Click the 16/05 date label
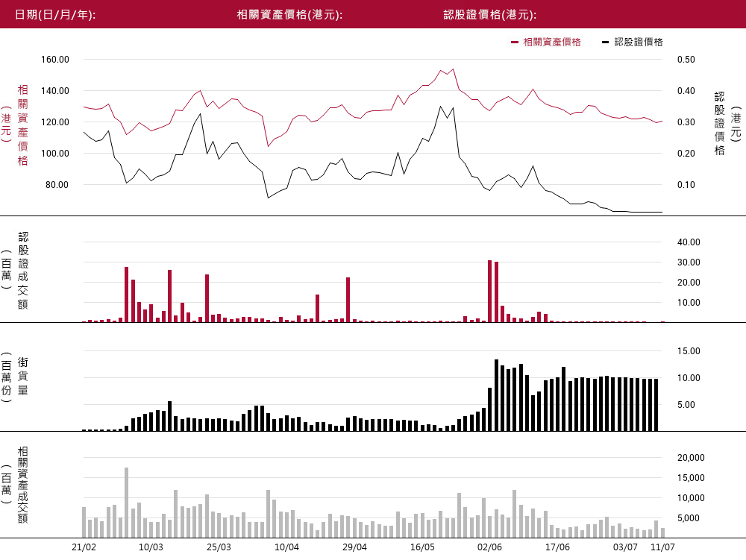Viewport: 746px width, 560px height. 422,547
